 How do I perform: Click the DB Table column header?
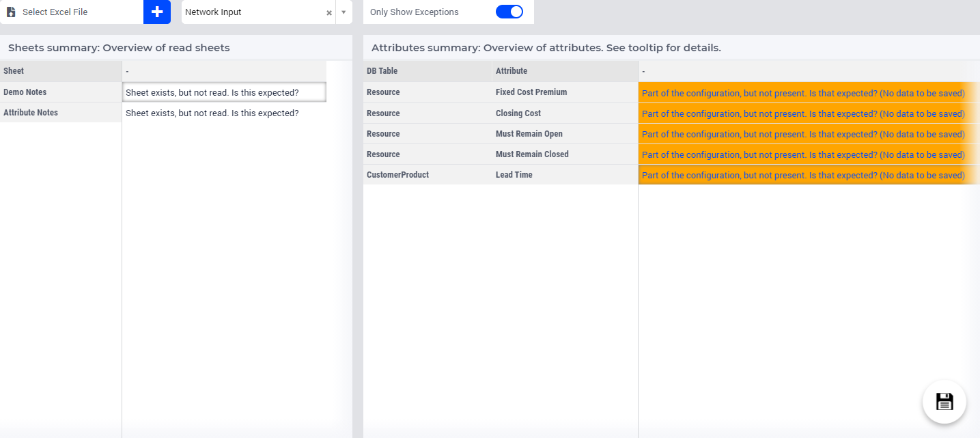pyautogui.click(x=428, y=71)
